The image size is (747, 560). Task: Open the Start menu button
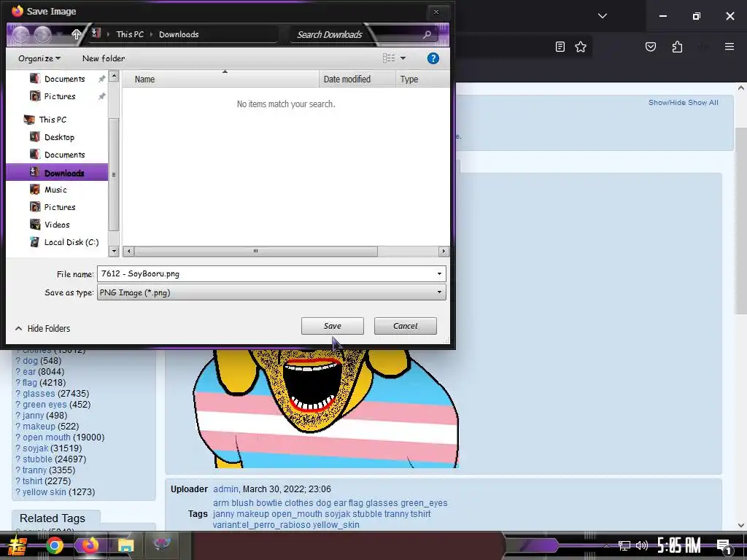tap(18, 545)
